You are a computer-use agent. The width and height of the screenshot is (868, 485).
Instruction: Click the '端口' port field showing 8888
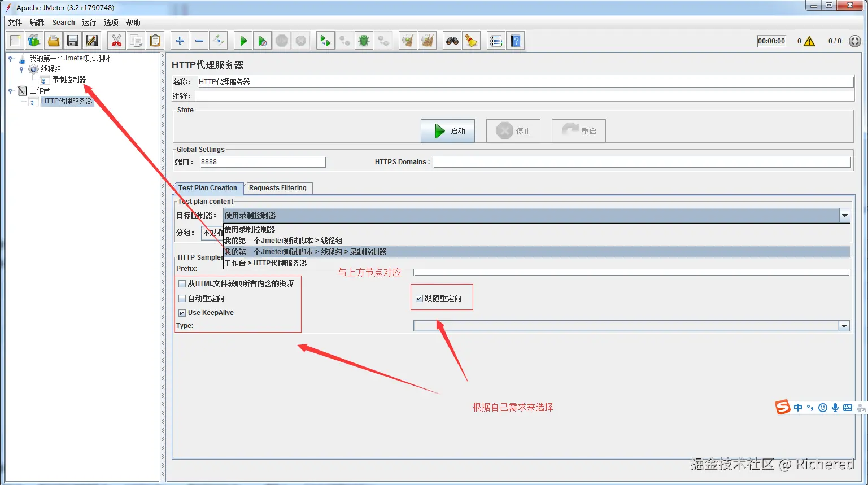263,162
